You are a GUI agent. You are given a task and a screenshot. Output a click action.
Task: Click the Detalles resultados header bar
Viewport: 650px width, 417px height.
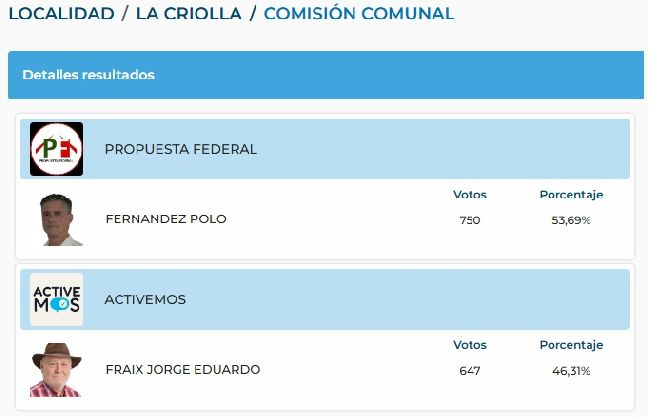click(x=326, y=75)
